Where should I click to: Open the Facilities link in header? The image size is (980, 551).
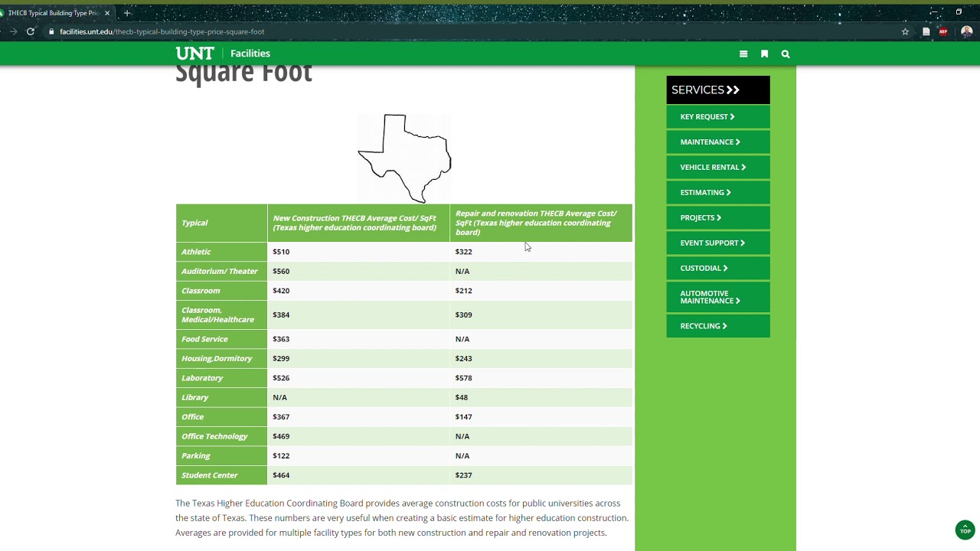click(250, 54)
